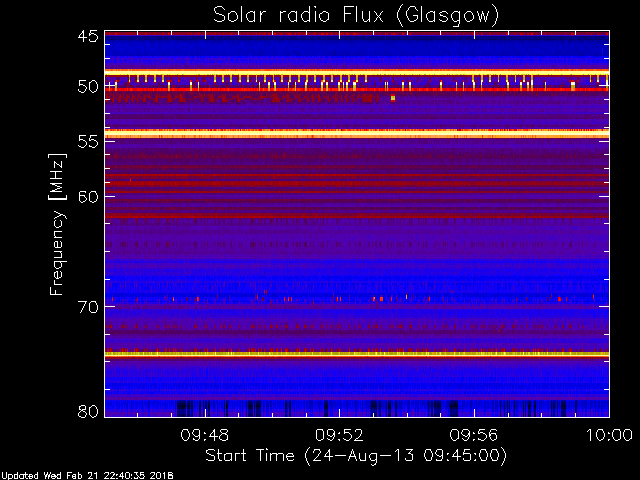Click the bright yellow band just below 54 MHz
Screen dimensions: 640x480
pyautogui.click(x=357, y=133)
